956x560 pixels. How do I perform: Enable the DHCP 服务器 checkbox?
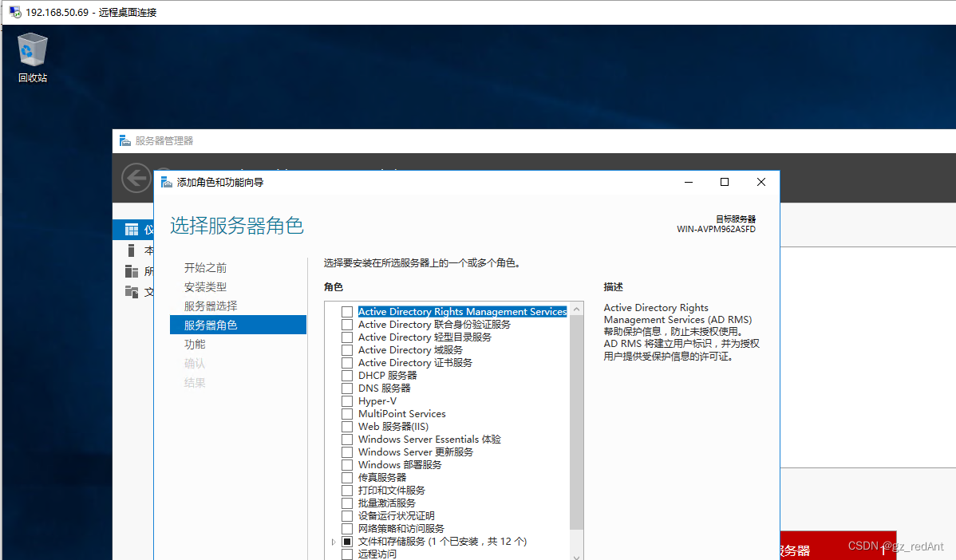click(x=347, y=376)
